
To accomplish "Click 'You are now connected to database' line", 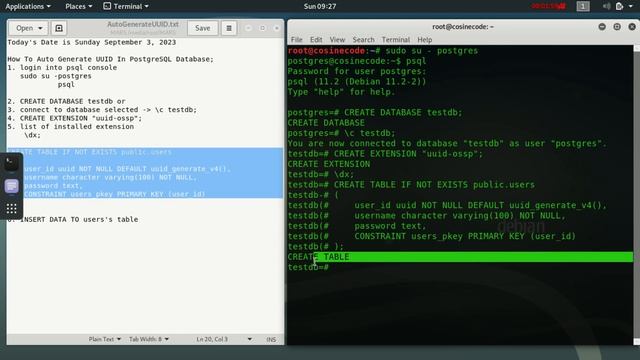I will (447, 143).
